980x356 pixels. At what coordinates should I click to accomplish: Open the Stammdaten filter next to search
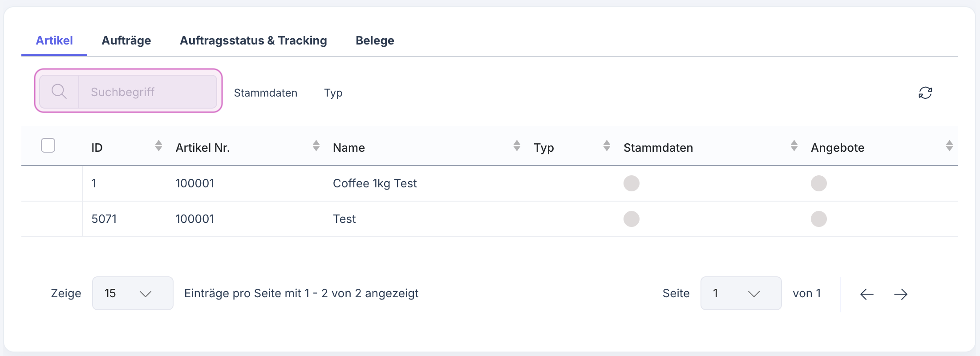click(x=265, y=93)
